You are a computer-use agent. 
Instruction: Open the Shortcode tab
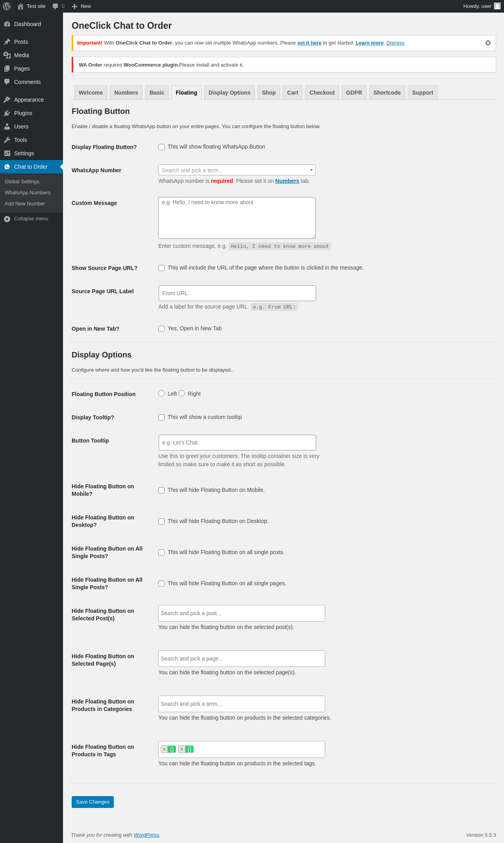[387, 93]
